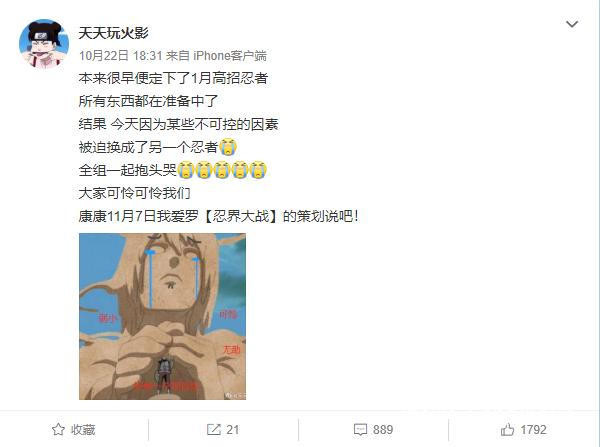600x447 pixels.
Task: Click the crying emoji after 忍者
Action: click(228, 147)
